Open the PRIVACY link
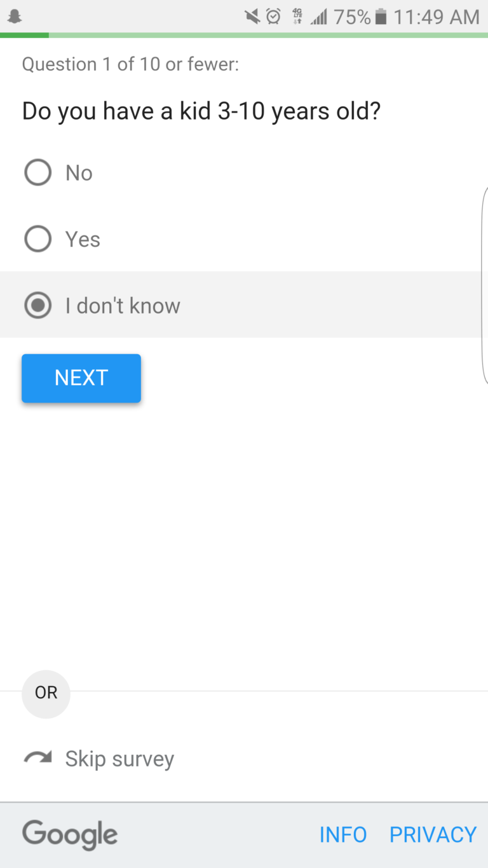The width and height of the screenshot is (488, 868). click(433, 834)
